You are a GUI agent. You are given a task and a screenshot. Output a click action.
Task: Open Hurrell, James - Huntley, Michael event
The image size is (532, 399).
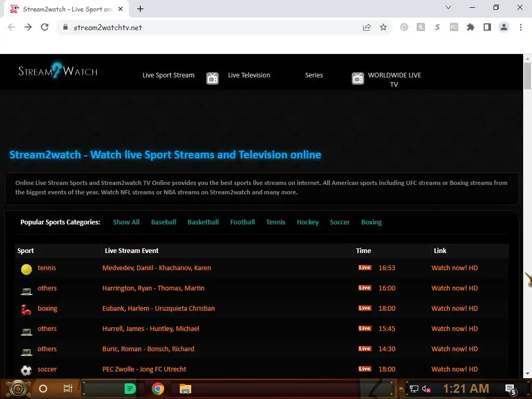tap(151, 329)
